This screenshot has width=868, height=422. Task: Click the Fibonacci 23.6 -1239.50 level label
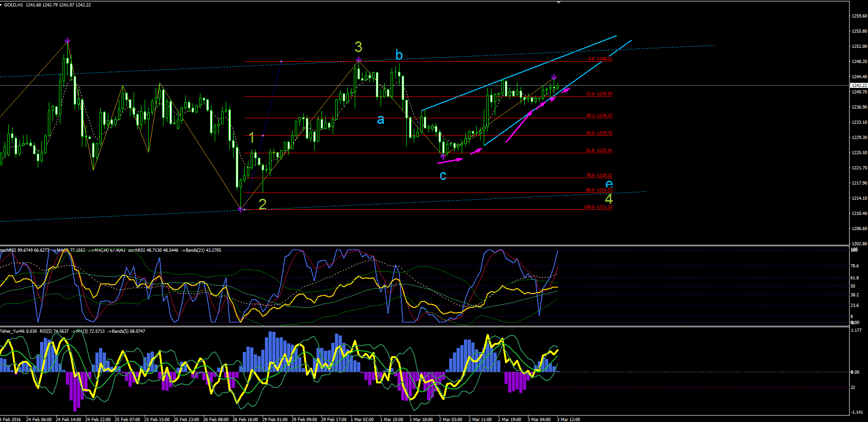(x=599, y=94)
